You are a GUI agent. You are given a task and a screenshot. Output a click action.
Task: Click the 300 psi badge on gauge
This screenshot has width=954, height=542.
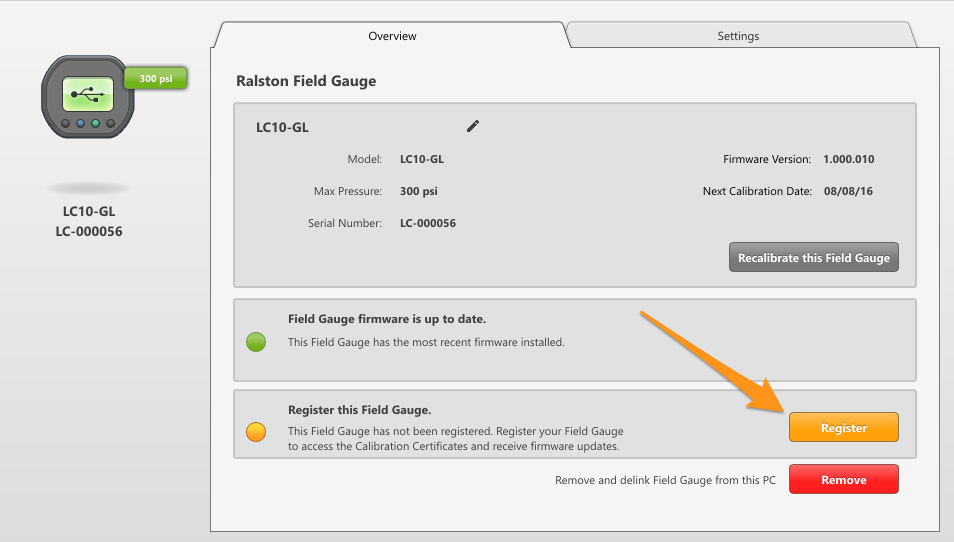tap(156, 78)
